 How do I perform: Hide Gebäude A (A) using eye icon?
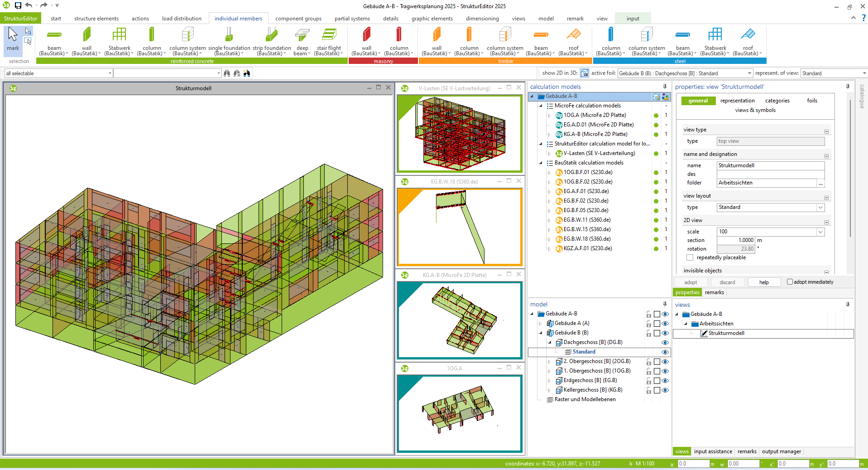pyautogui.click(x=665, y=324)
